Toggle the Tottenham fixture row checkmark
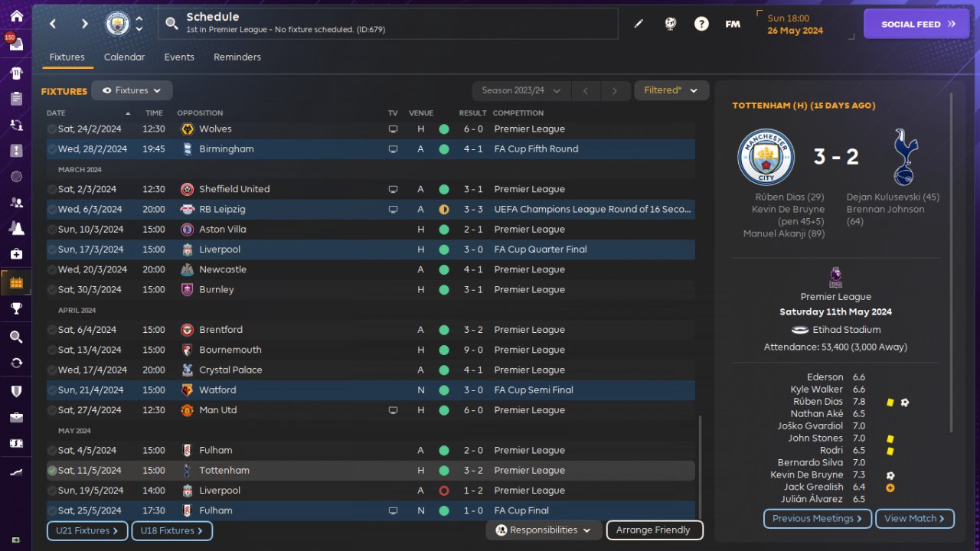Image resolution: width=980 pixels, height=551 pixels. point(52,471)
